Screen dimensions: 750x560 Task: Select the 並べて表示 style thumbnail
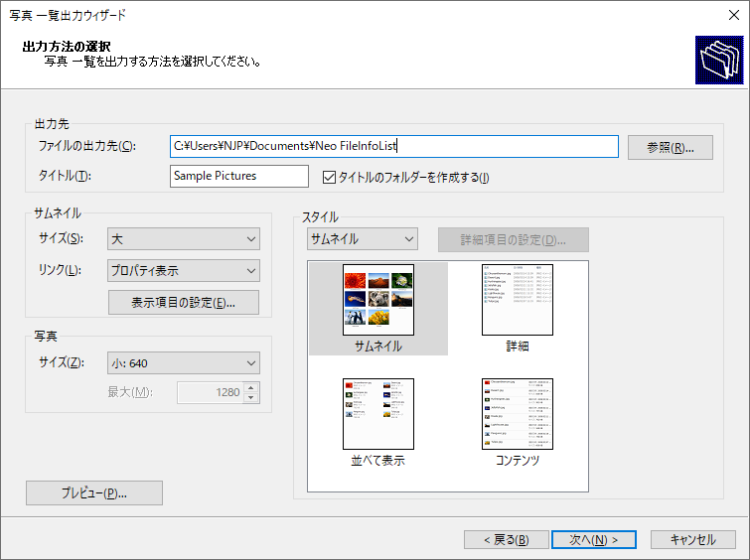pyautogui.click(x=378, y=422)
